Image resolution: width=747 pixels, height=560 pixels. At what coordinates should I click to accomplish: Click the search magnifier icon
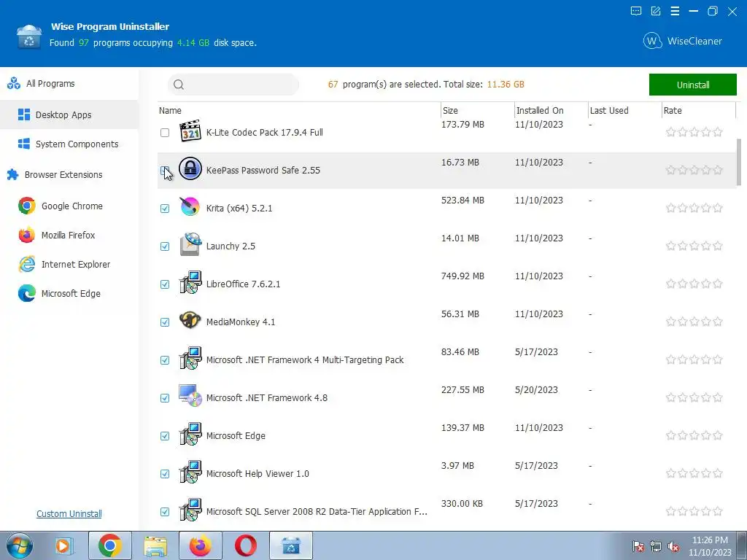[x=179, y=85]
